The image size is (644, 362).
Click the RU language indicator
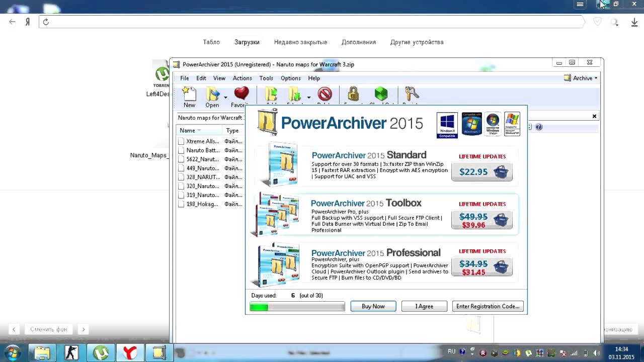[452, 352]
